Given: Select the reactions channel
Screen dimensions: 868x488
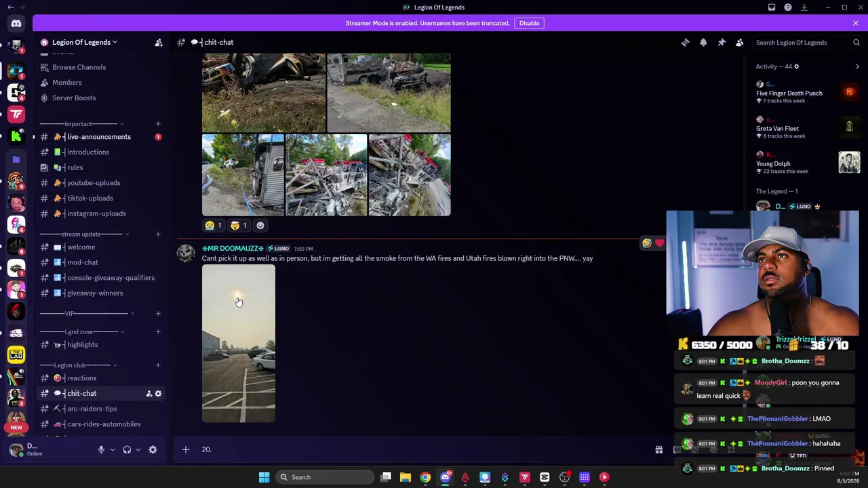Looking at the screenshot, I should (100, 378).
